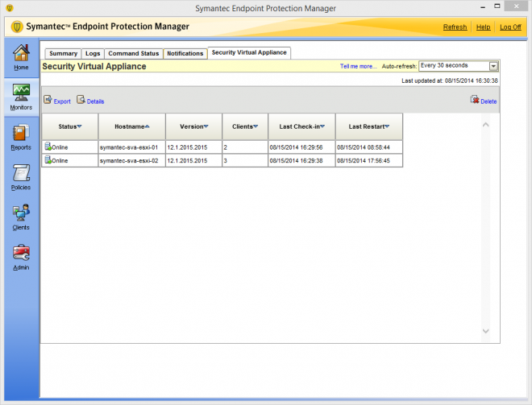Screen dimensions: 532x405
Task: Click the table scroll down arrow
Action: coord(485,331)
